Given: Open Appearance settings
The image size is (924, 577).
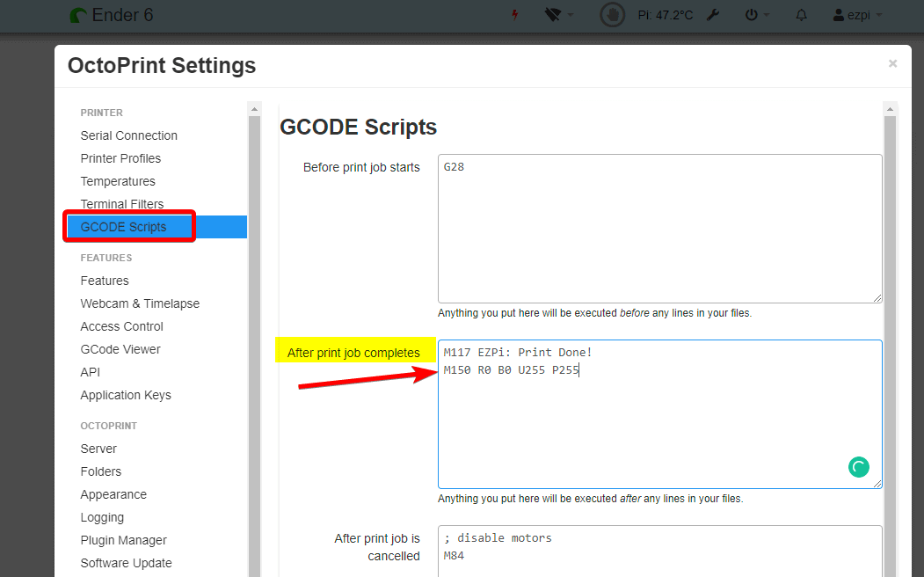Looking at the screenshot, I should pos(113,494).
